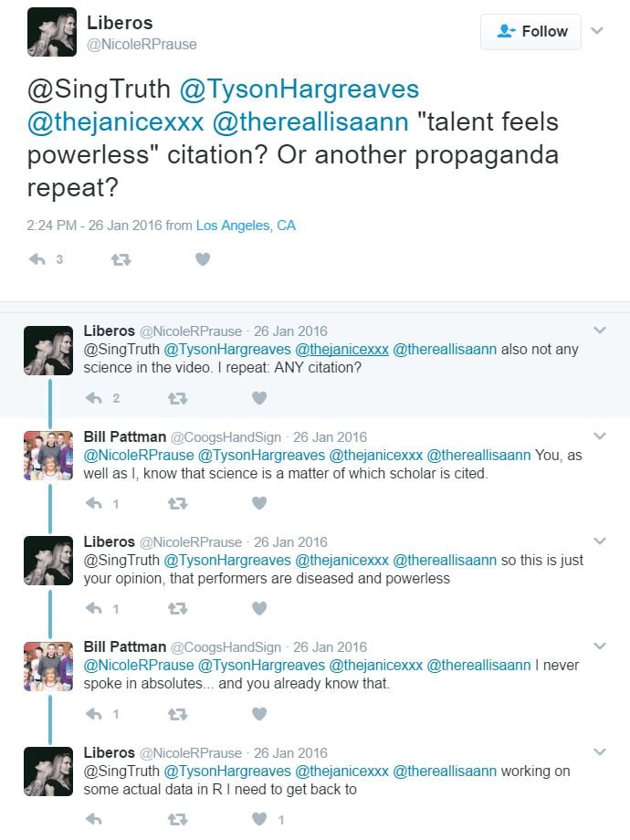The image size is (630, 840).
Task: Like the main tweet with the heart icon
Action: pyautogui.click(x=203, y=259)
